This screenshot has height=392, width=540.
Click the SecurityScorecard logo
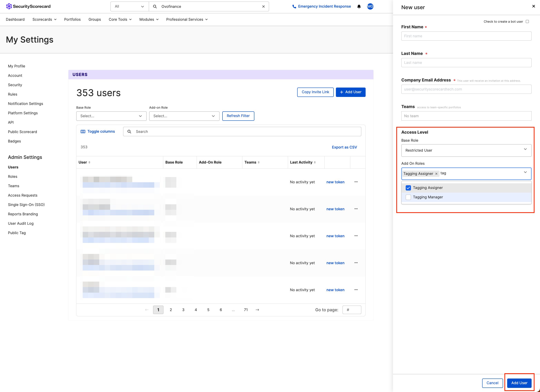tap(28, 6)
